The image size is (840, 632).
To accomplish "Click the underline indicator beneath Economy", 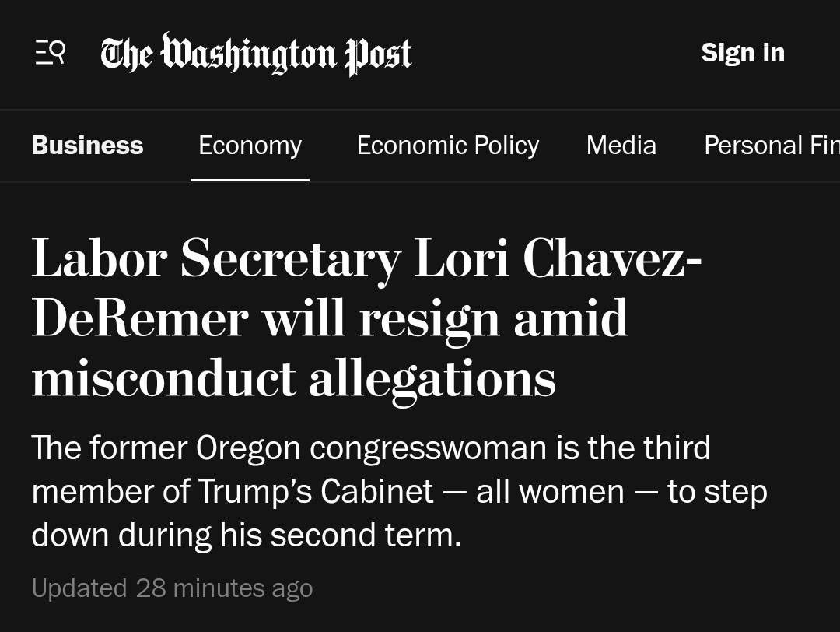I will [x=250, y=180].
